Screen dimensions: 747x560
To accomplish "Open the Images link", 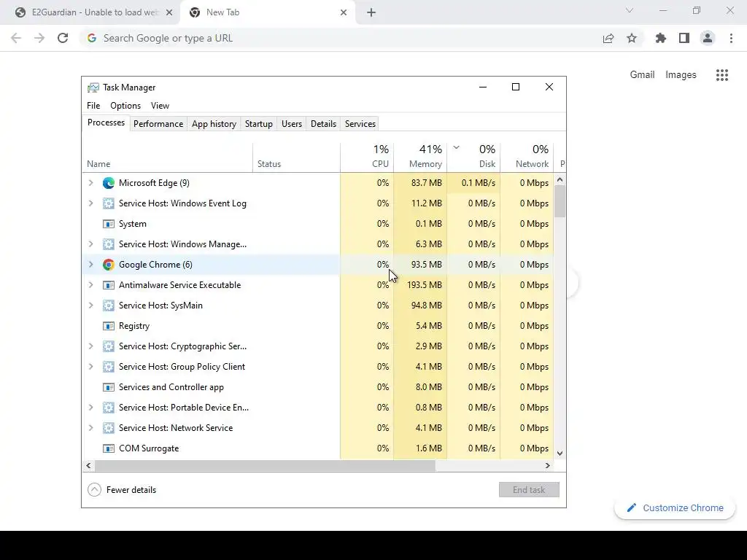I will click(681, 75).
